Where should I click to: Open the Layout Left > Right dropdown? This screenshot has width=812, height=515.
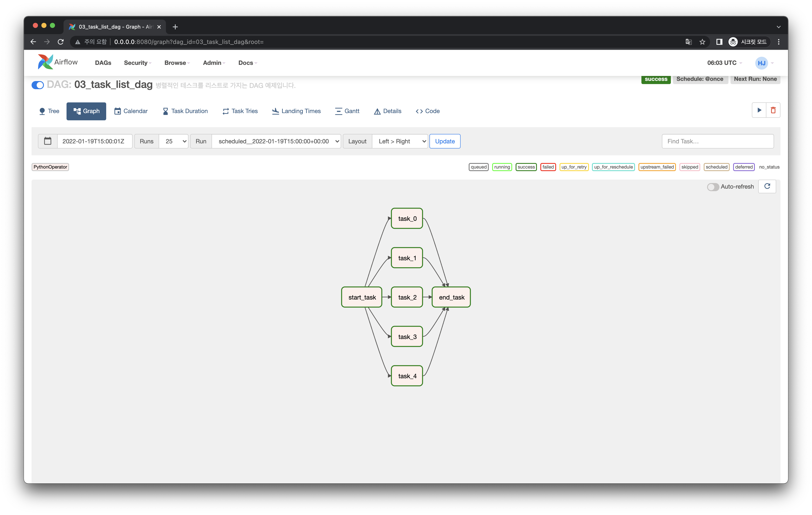tap(400, 141)
